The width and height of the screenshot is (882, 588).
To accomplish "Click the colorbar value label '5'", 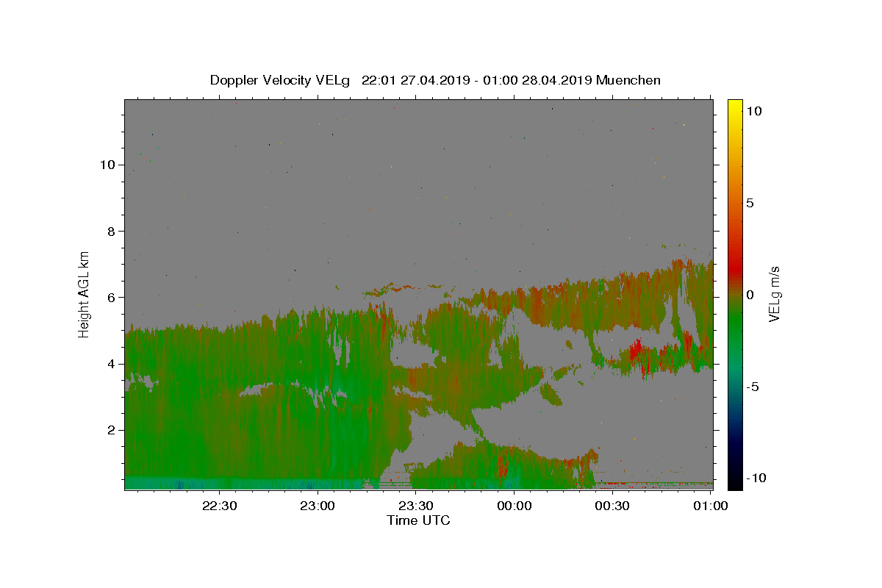I will pos(750,203).
